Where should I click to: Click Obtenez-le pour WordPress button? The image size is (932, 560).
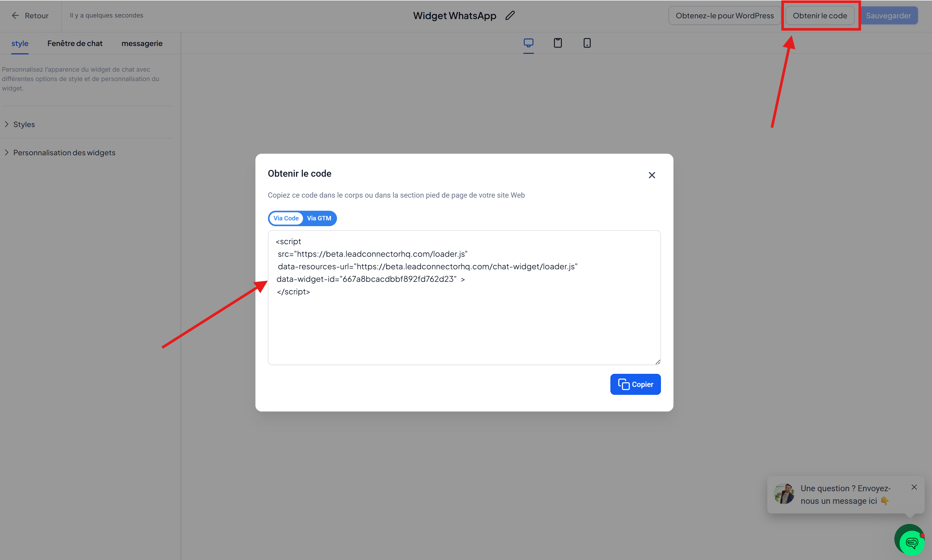tap(724, 15)
